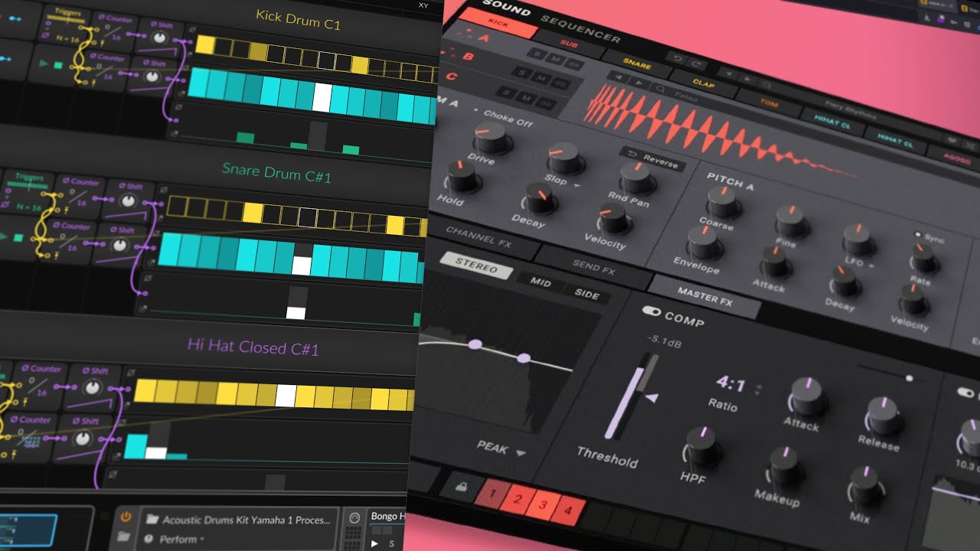The image size is (980, 551).
Task: Click the compressor Attack knob
Action: click(805, 396)
